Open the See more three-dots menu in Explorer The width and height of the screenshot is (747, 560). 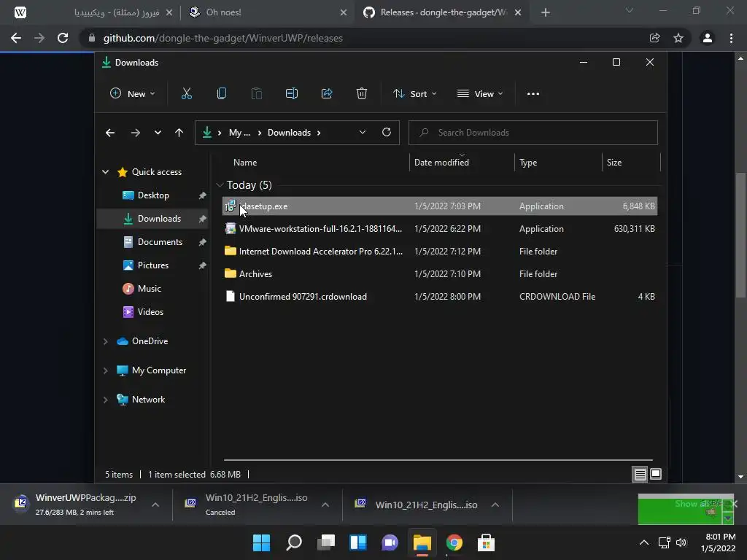pos(533,94)
